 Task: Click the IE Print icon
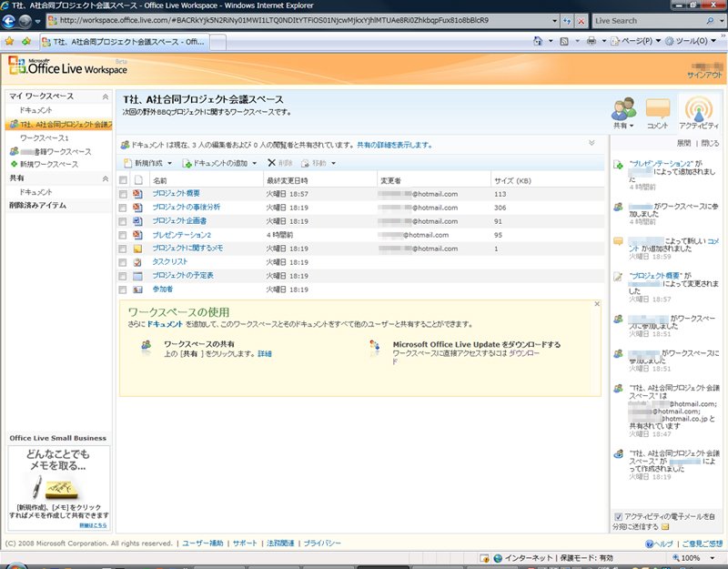[x=591, y=41]
